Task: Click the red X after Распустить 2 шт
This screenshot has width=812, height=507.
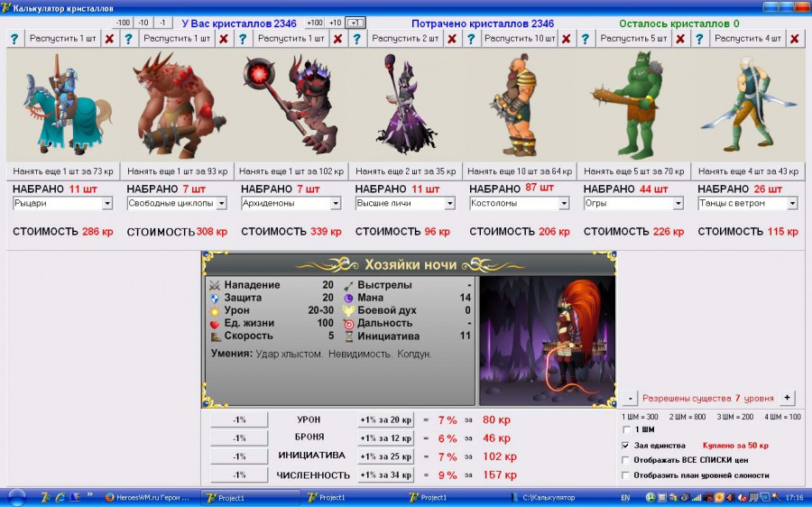Action: point(452,39)
